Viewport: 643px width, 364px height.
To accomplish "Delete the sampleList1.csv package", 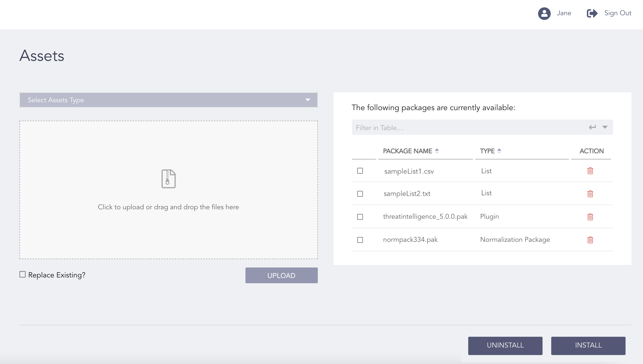I will 590,171.
